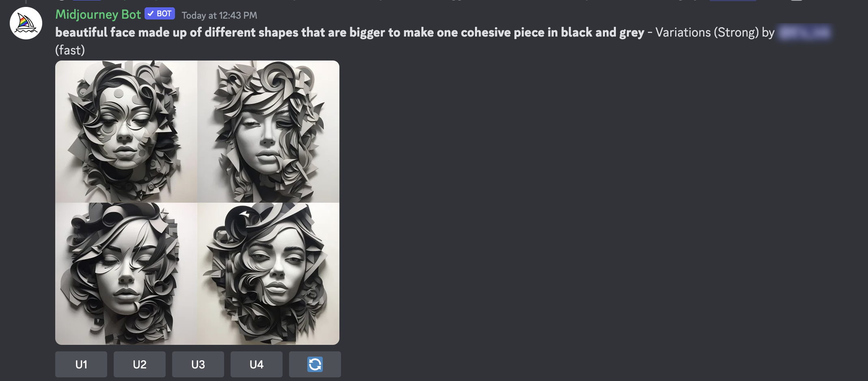Click the verified BOT badge
This screenshot has width=868, height=381.
160,13
